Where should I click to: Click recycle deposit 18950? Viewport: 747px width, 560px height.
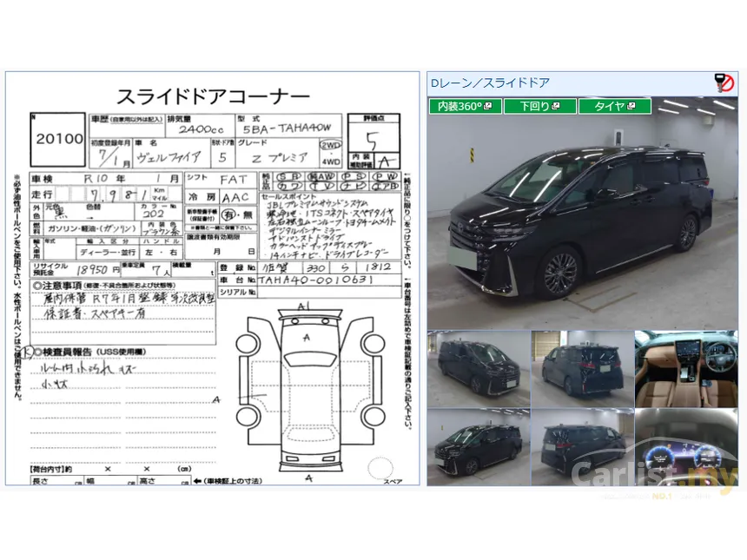(94, 270)
